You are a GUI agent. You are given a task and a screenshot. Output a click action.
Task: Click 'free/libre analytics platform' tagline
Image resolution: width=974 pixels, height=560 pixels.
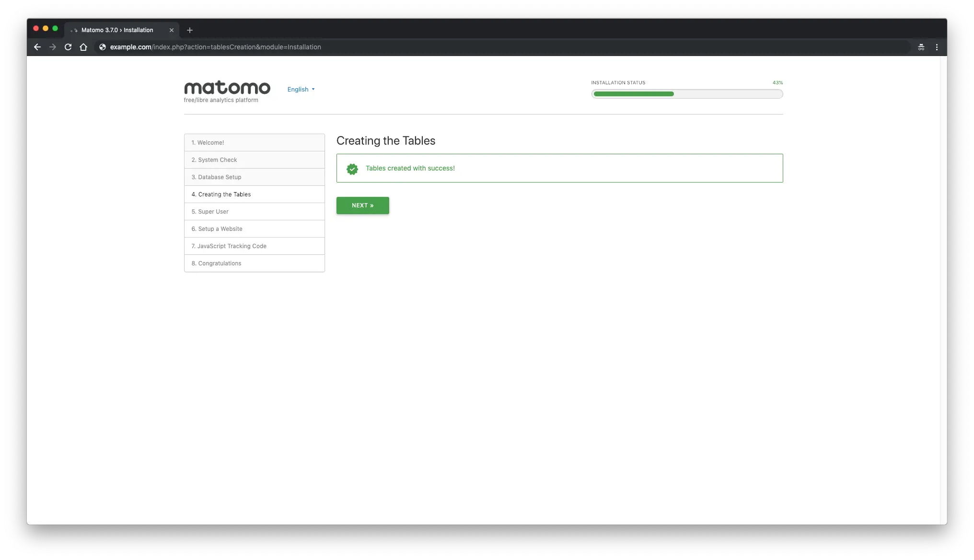coord(221,100)
